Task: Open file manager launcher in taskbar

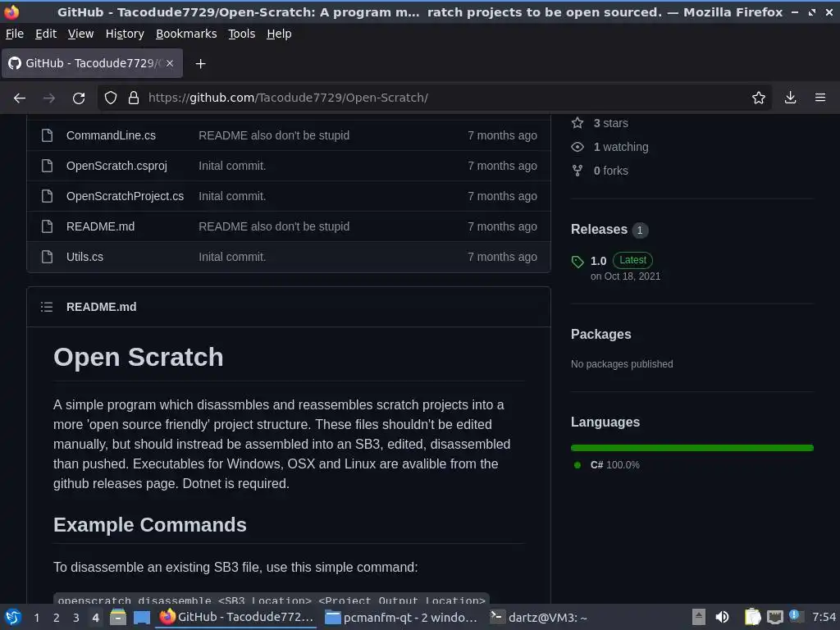Action: click(118, 617)
